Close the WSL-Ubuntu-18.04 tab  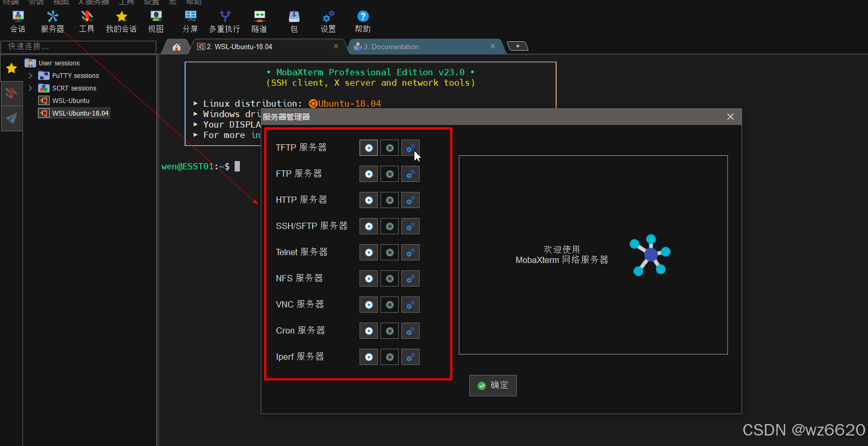336,46
